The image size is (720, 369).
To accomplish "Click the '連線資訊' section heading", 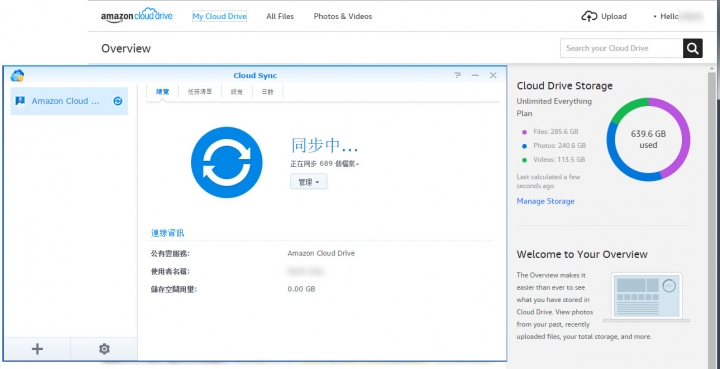I will [168, 233].
